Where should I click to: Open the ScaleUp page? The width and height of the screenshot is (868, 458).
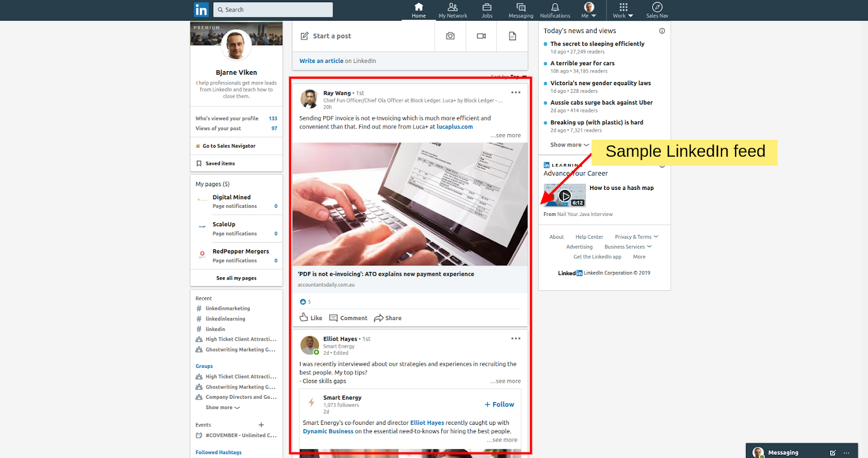tap(224, 224)
